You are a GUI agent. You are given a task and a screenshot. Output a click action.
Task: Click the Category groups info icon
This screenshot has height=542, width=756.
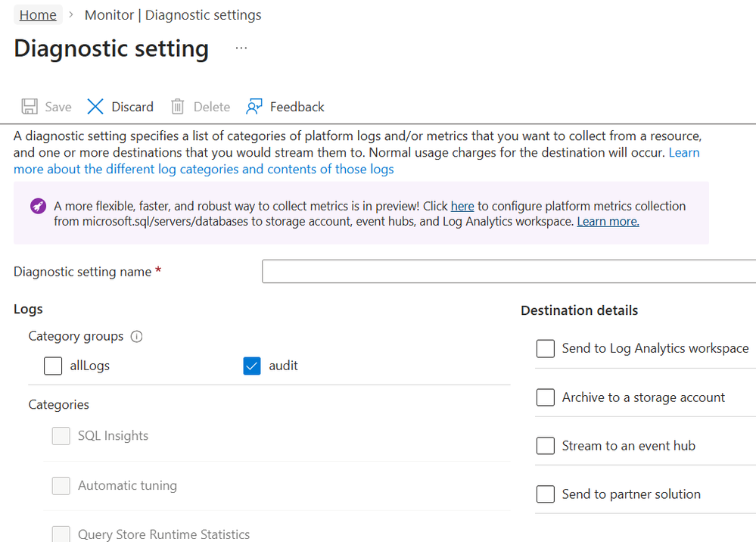pyautogui.click(x=137, y=337)
